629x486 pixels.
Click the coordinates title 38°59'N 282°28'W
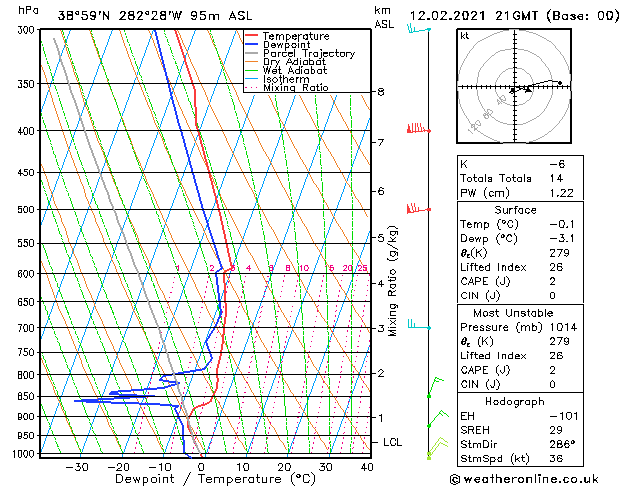pyautogui.click(x=120, y=16)
